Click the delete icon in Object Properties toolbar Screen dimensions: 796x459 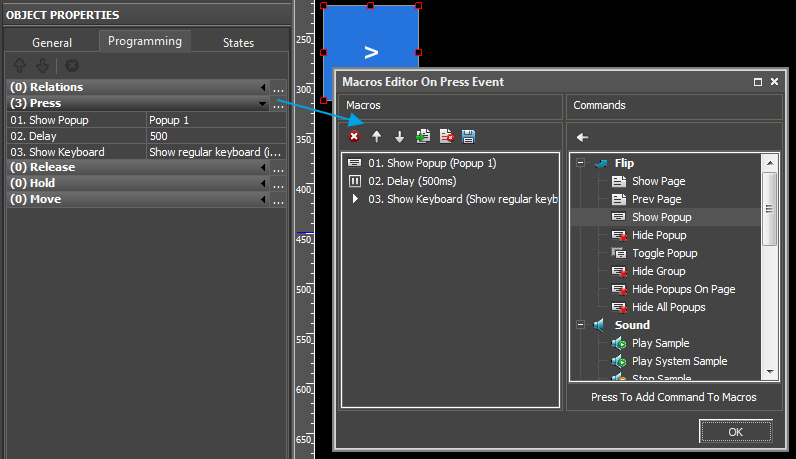click(72, 65)
